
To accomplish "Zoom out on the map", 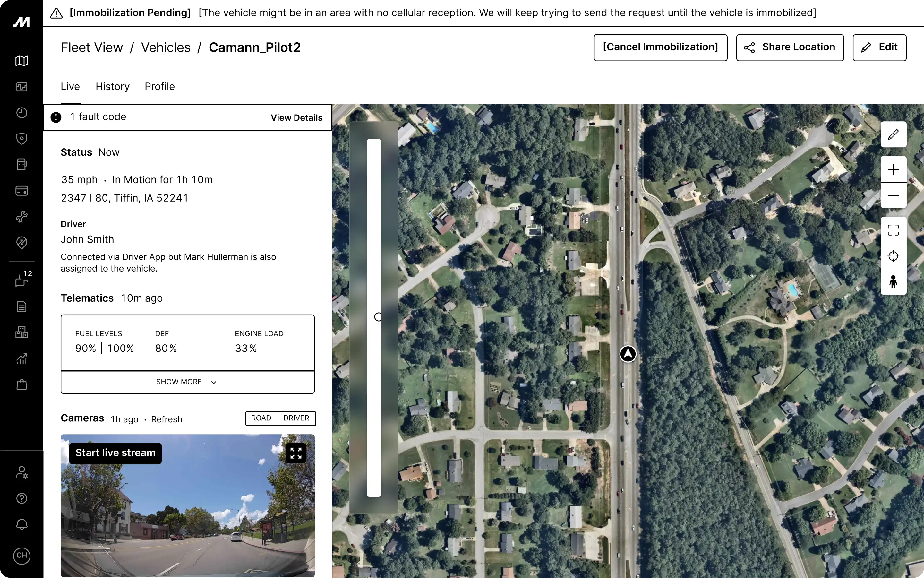I will coord(893,195).
